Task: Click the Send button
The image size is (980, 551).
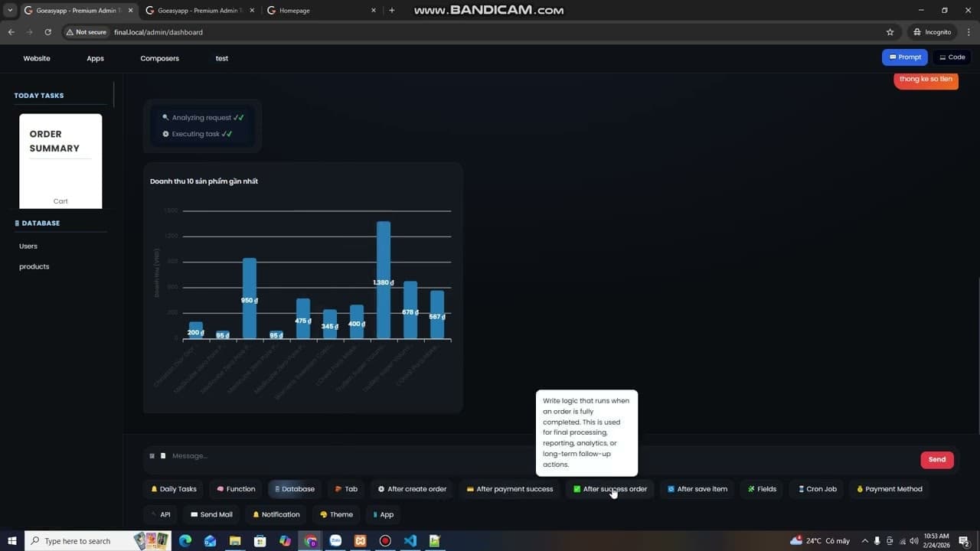Action: [x=936, y=459]
